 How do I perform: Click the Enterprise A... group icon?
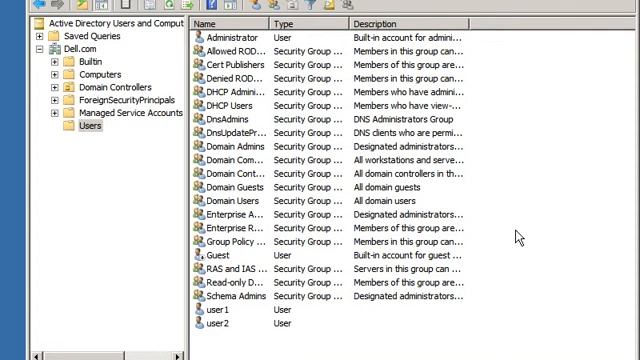point(199,214)
